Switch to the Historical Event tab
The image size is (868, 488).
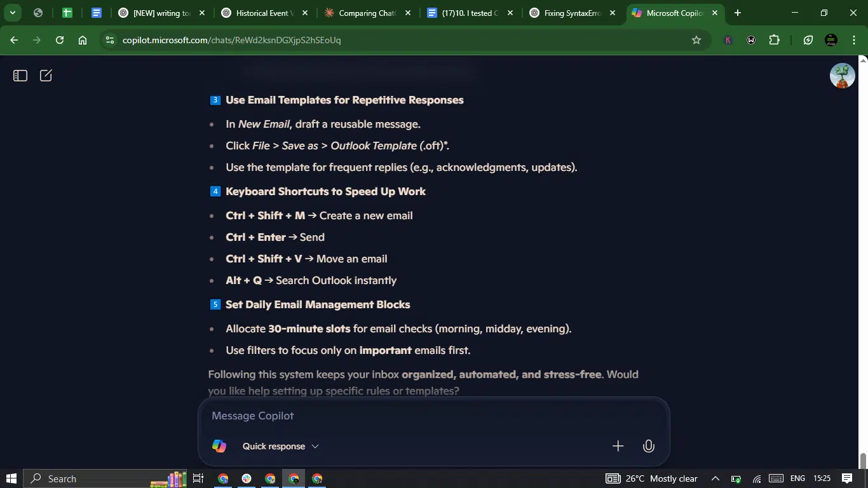pos(264,13)
